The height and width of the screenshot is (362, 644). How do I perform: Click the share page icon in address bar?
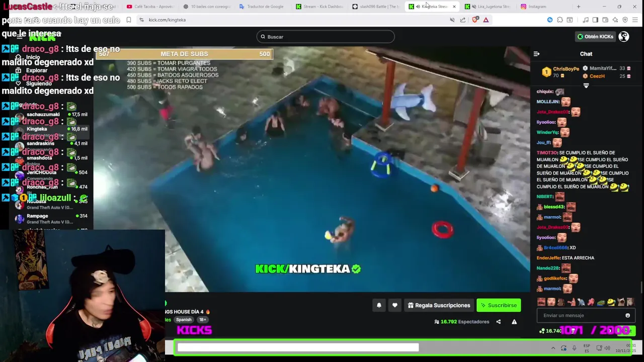click(463, 20)
